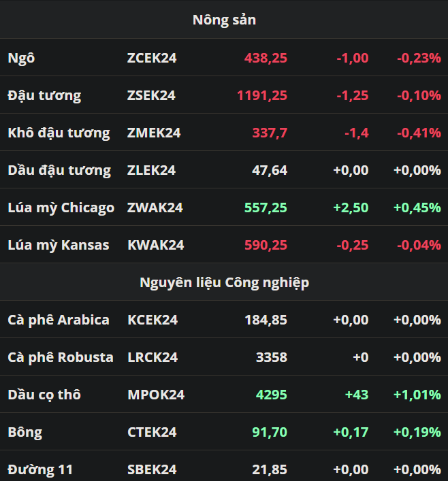Click the Nguyên liệu Công nghiệp section header

coord(224,282)
